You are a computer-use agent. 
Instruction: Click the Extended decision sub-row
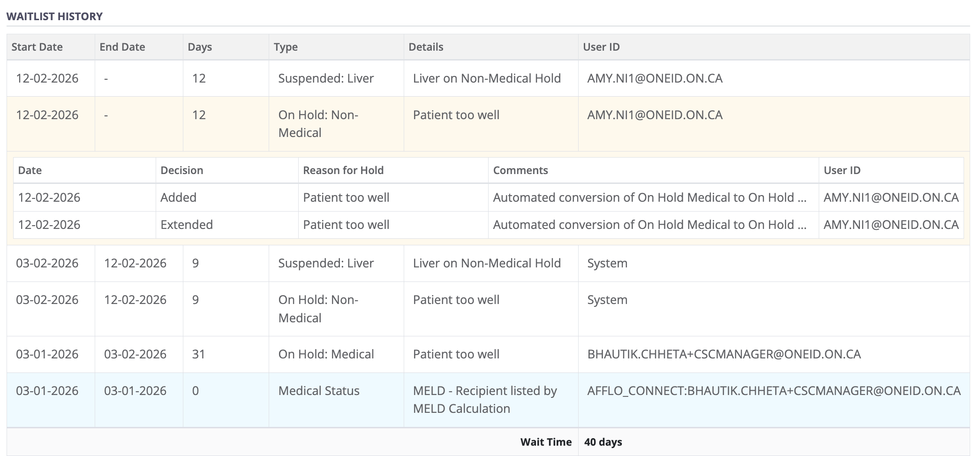click(186, 225)
